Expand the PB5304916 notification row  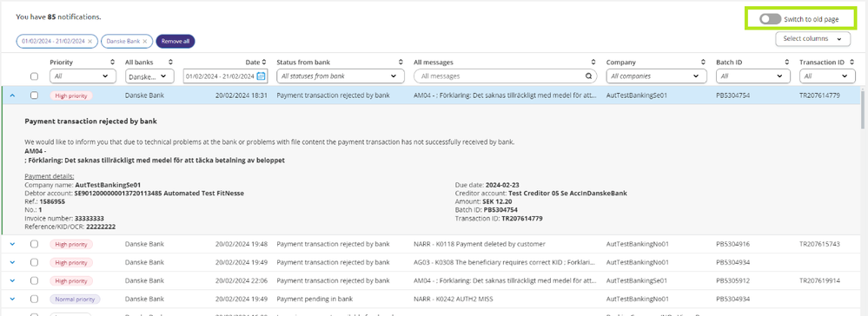(x=12, y=244)
